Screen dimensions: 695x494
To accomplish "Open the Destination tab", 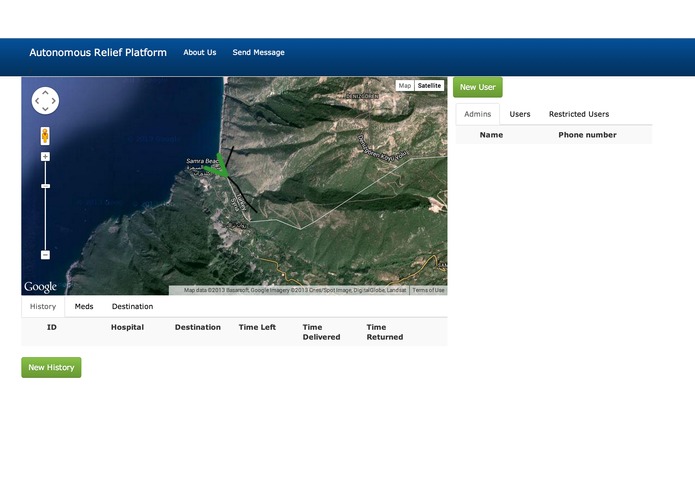I will point(133,307).
